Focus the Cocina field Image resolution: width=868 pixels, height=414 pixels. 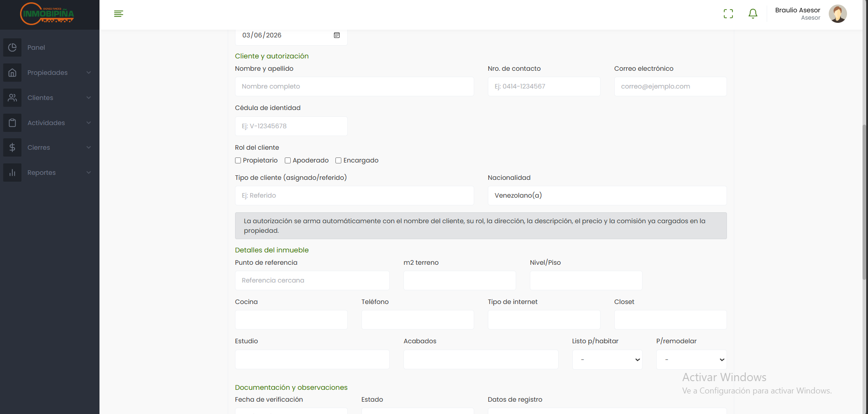(291, 320)
